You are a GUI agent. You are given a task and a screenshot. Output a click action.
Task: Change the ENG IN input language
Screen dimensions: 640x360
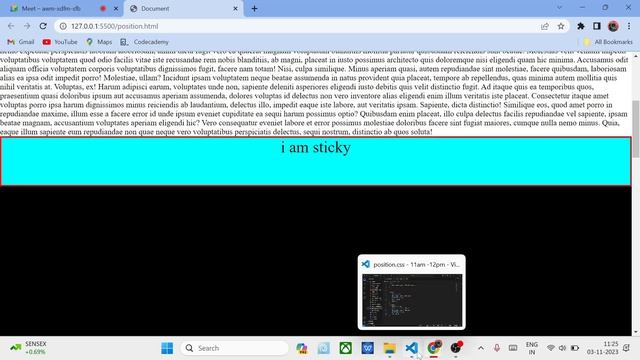531,348
